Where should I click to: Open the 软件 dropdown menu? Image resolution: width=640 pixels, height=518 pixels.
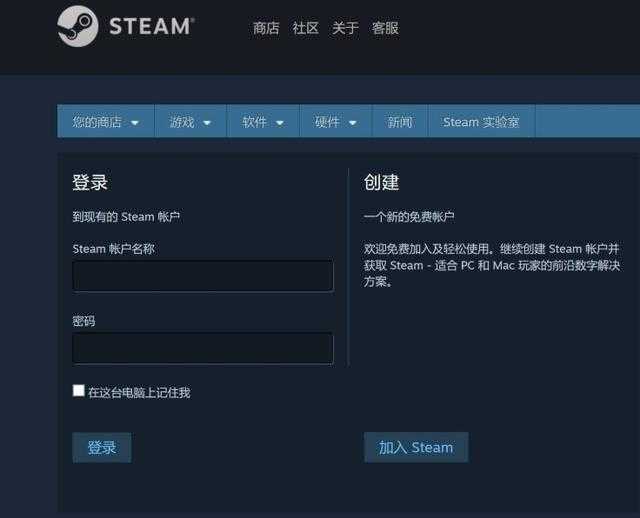263,122
